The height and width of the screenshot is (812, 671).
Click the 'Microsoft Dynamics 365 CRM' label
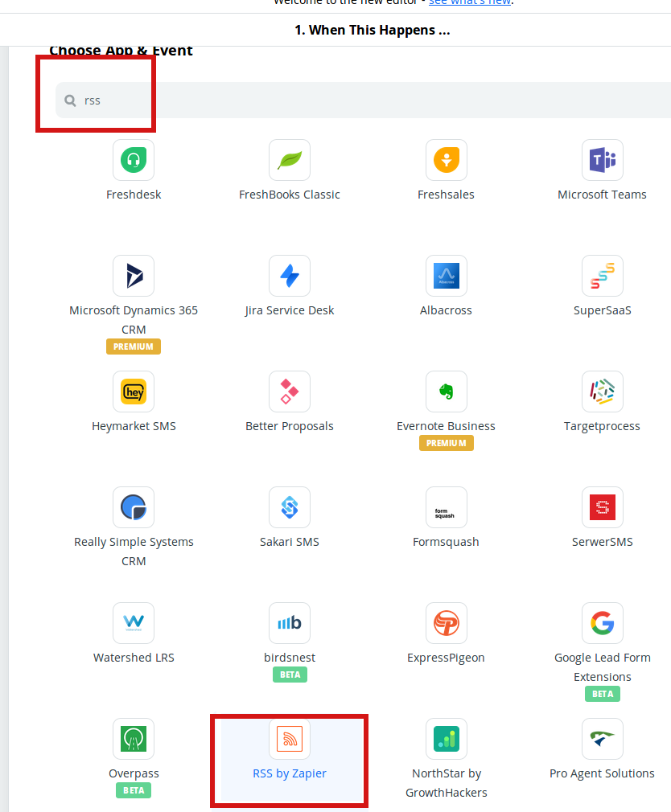point(134,320)
